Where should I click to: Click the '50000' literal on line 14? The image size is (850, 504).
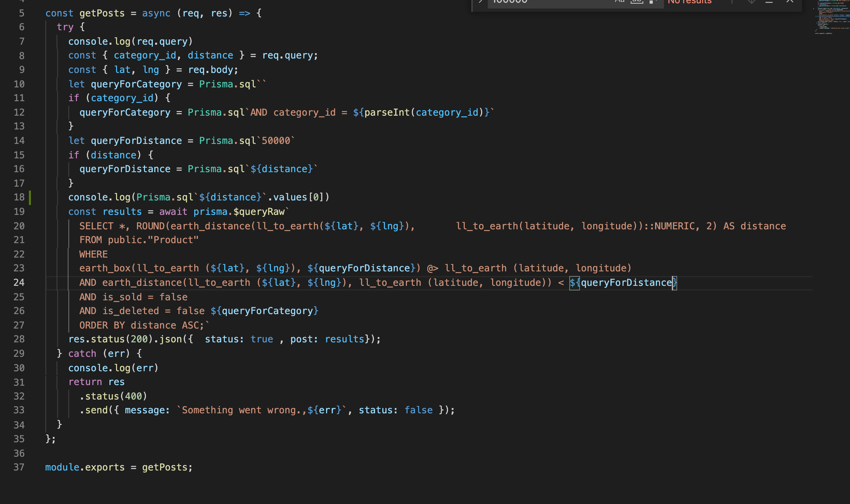tap(276, 141)
